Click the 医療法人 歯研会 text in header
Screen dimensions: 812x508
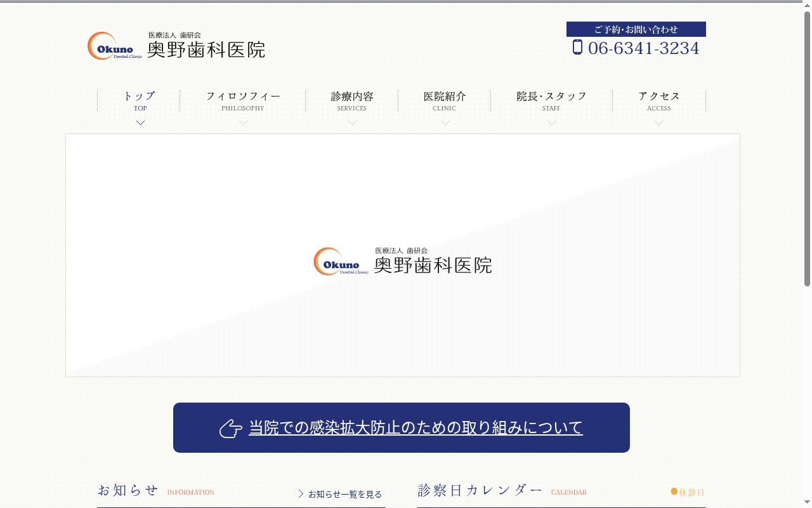point(174,35)
